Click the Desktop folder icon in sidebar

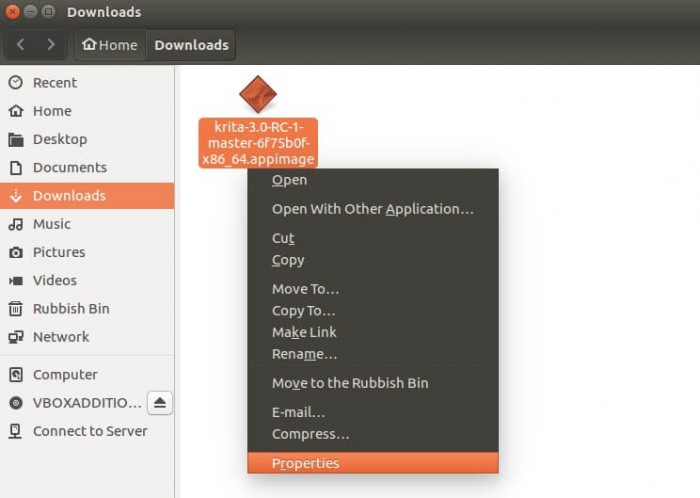click(16, 139)
